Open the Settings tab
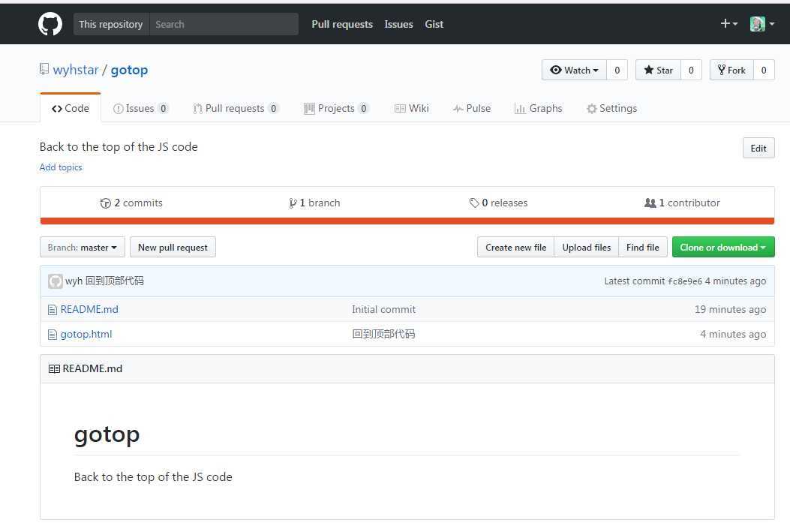 [x=611, y=108]
